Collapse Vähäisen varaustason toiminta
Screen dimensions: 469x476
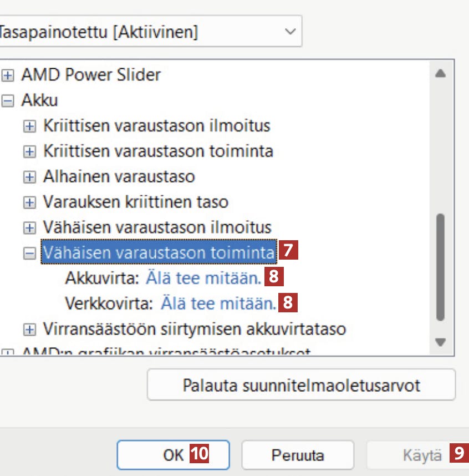pos(29,254)
